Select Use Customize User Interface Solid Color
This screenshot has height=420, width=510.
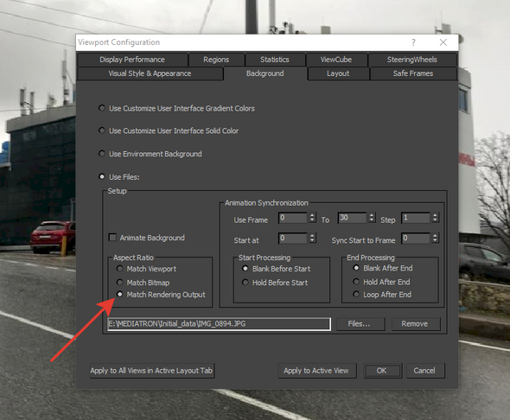click(102, 130)
